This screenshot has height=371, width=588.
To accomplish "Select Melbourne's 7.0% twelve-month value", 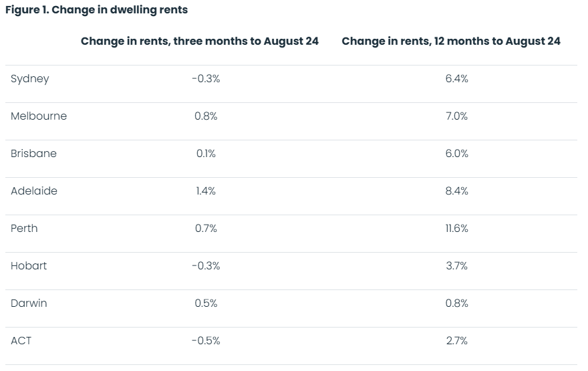I will tap(457, 116).
